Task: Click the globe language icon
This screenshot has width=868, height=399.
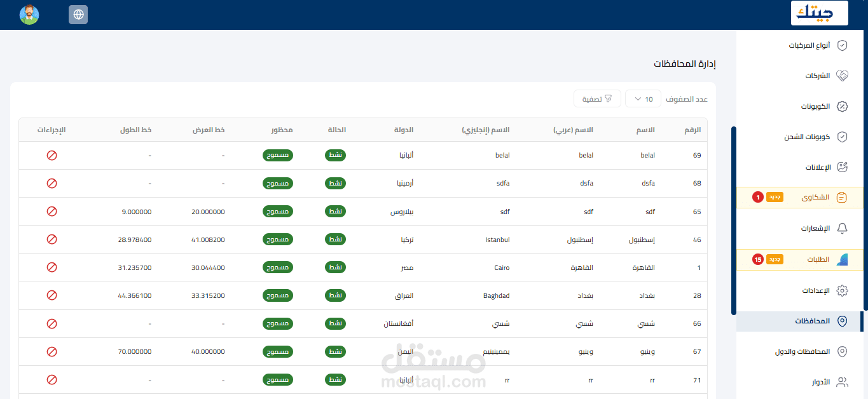Action: (x=78, y=15)
